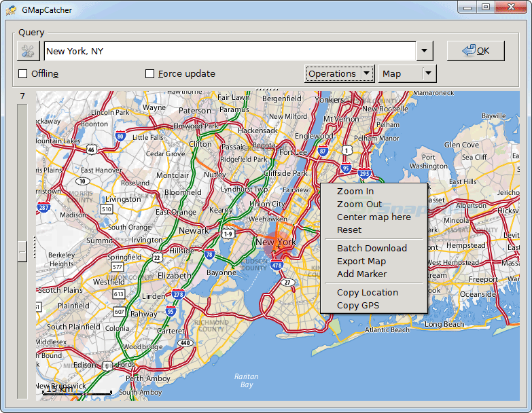Click the GMapCatcher app icon in title bar

(x=11, y=10)
